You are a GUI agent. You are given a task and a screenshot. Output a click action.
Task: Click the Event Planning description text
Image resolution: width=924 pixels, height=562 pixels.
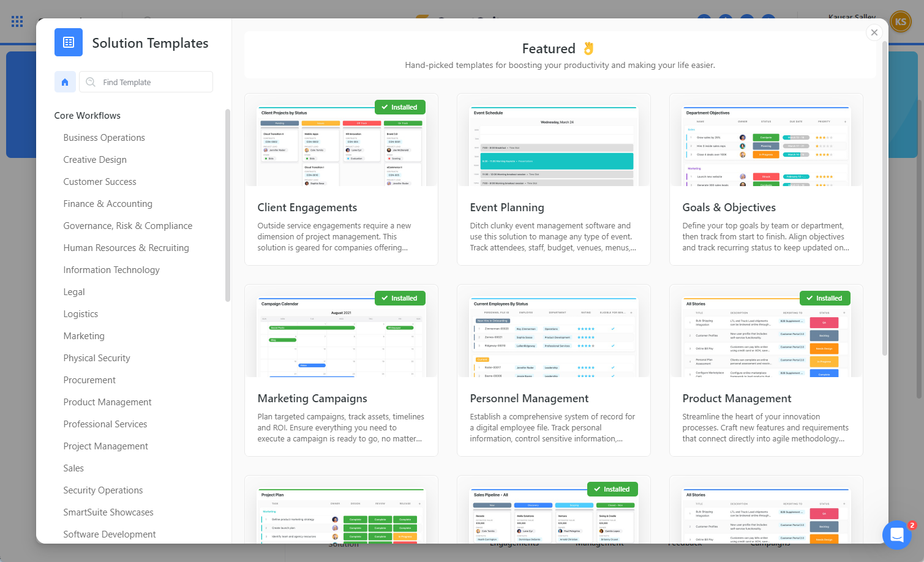pos(553,237)
